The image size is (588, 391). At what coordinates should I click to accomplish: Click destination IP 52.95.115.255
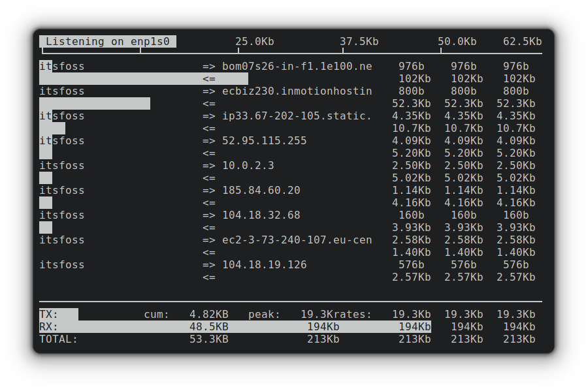click(x=264, y=141)
